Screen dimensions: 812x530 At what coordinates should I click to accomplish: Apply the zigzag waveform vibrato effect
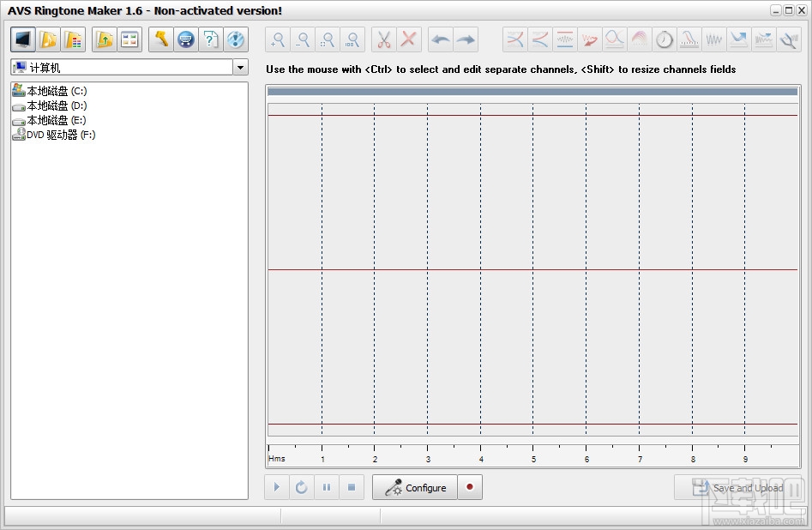[x=714, y=39]
